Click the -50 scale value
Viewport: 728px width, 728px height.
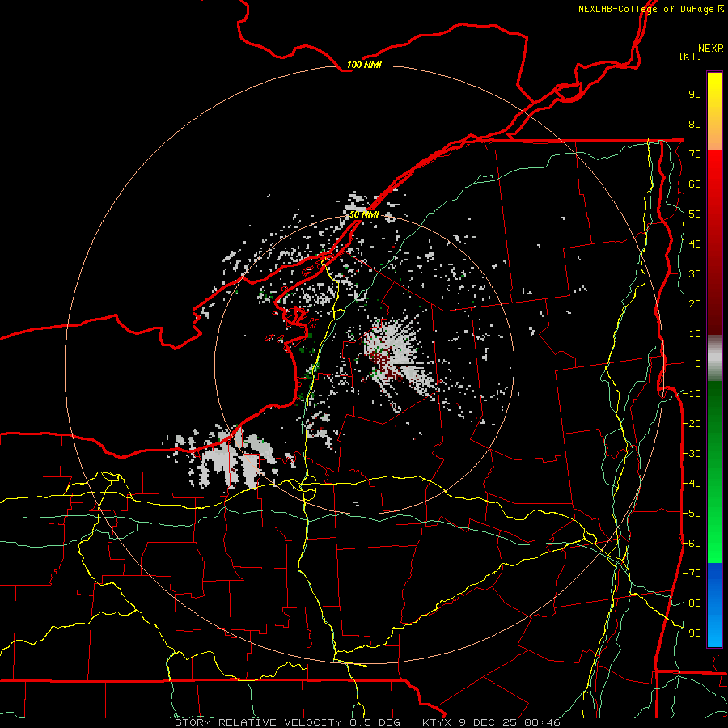(692, 514)
